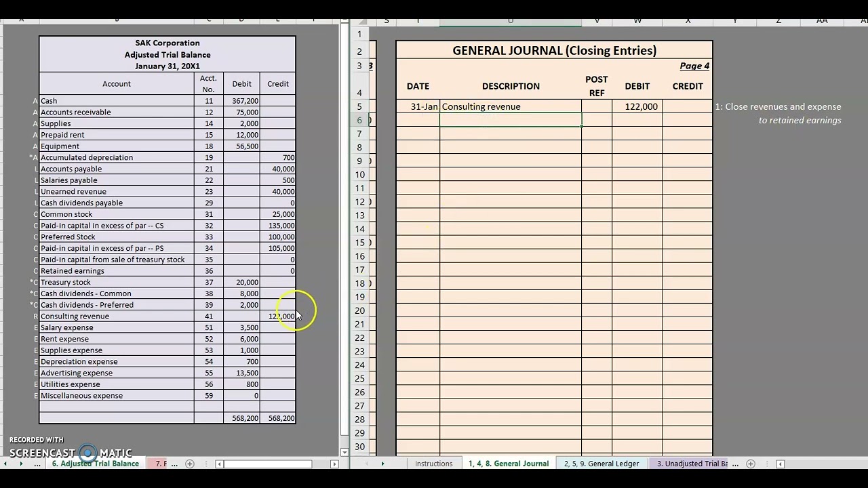Open 3. Unadjusted Trial Balance tab
This screenshot has height=488, width=868.
tap(692, 464)
